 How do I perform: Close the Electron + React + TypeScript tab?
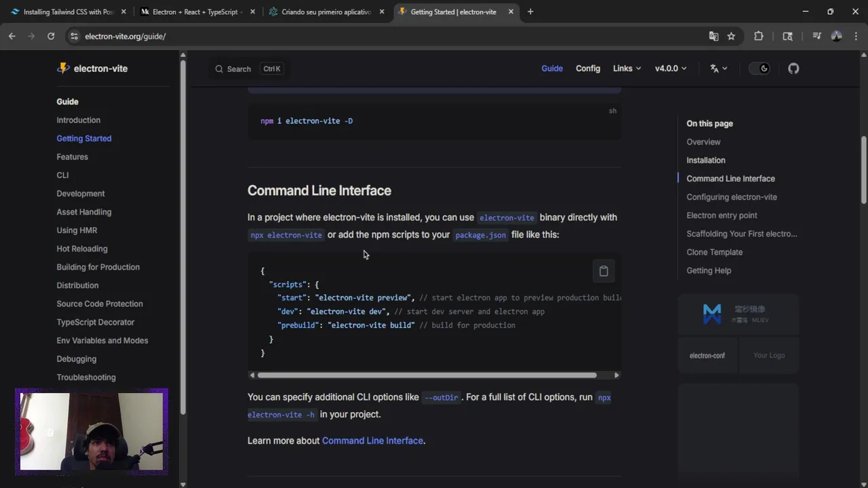pyautogui.click(x=252, y=12)
